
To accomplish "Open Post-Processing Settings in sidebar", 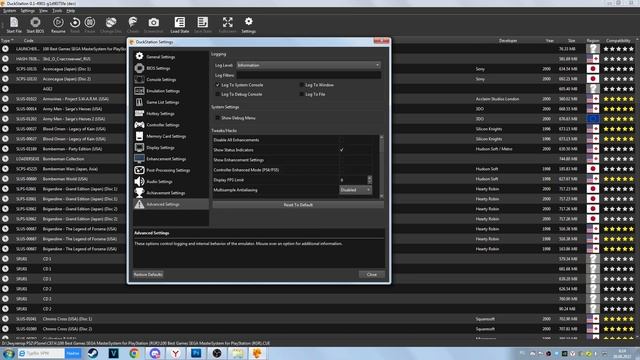I will click(171, 170).
